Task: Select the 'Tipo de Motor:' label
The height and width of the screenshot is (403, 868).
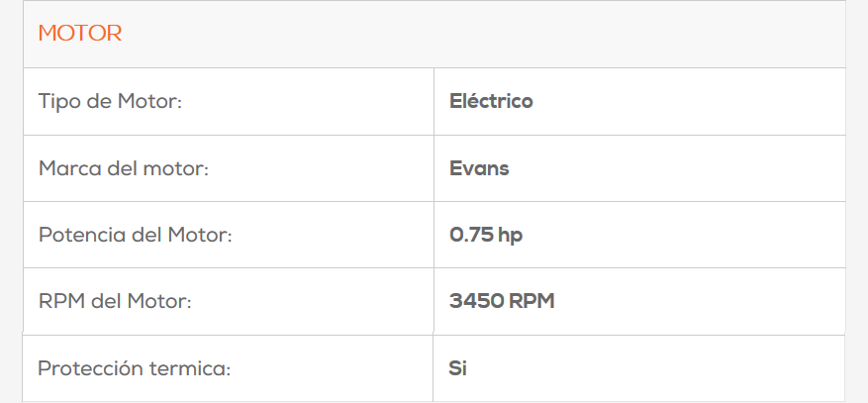Action: point(110,102)
